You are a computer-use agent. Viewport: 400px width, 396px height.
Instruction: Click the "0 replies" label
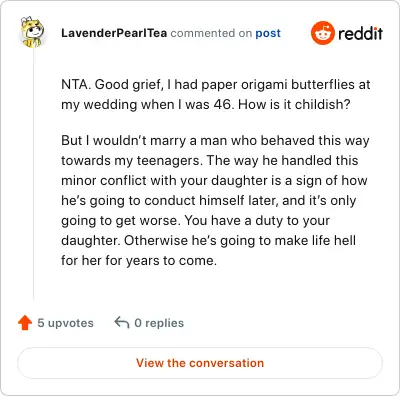click(x=159, y=323)
